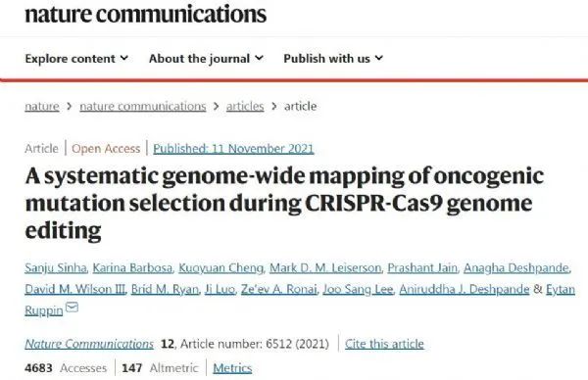Open the Publish with us dropdown
The width and height of the screenshot is (588, 380).
(333, 59)
